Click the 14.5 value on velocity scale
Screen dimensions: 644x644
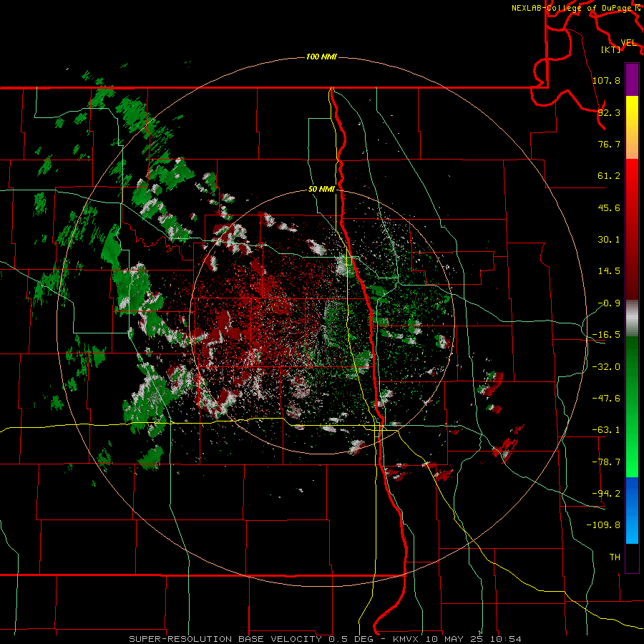pyautogui.click(x=609, y=271)
